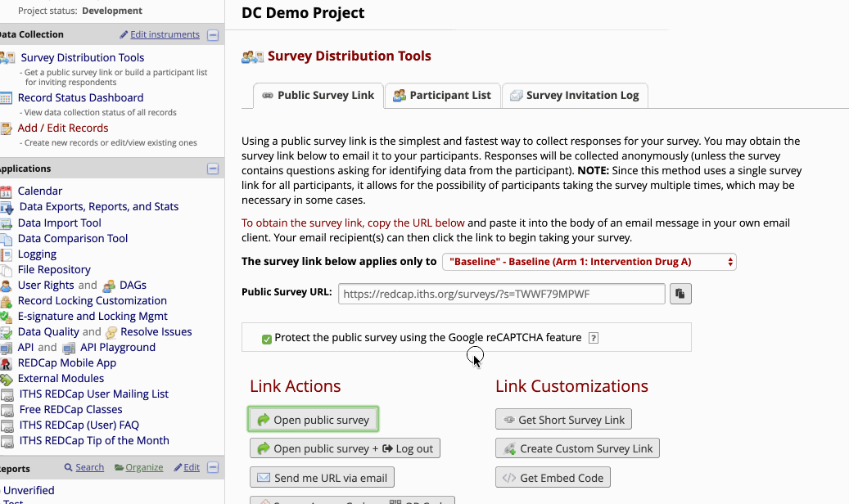Click the Resolve Issues speech bubble icon
The image size is (849, 504).
point(111,332)
